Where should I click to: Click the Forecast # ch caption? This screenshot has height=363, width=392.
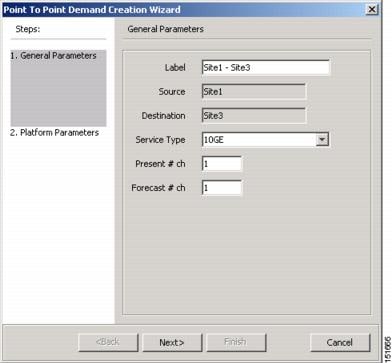tap(158, 188)
